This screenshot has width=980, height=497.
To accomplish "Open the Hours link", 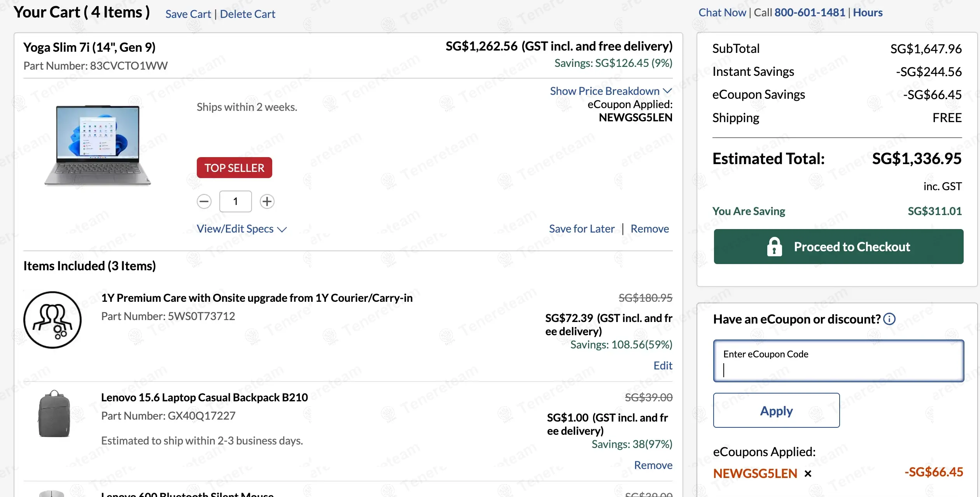I will click(868, 12).
